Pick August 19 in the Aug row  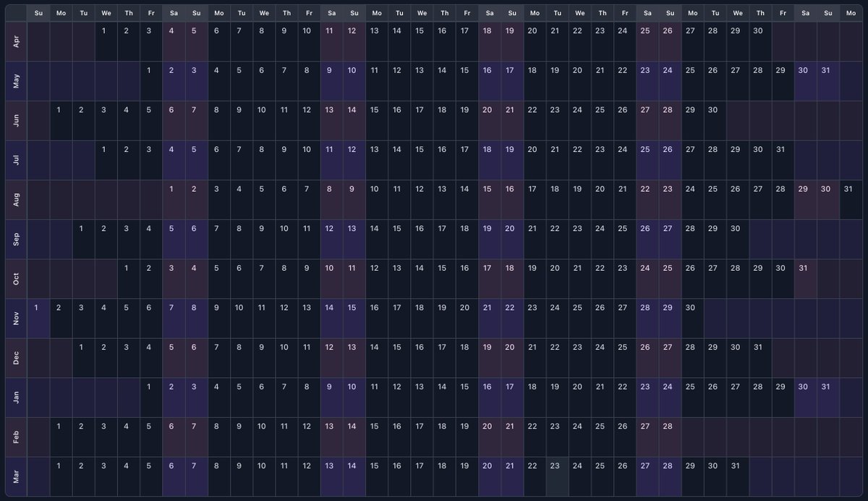pos(579,200)
